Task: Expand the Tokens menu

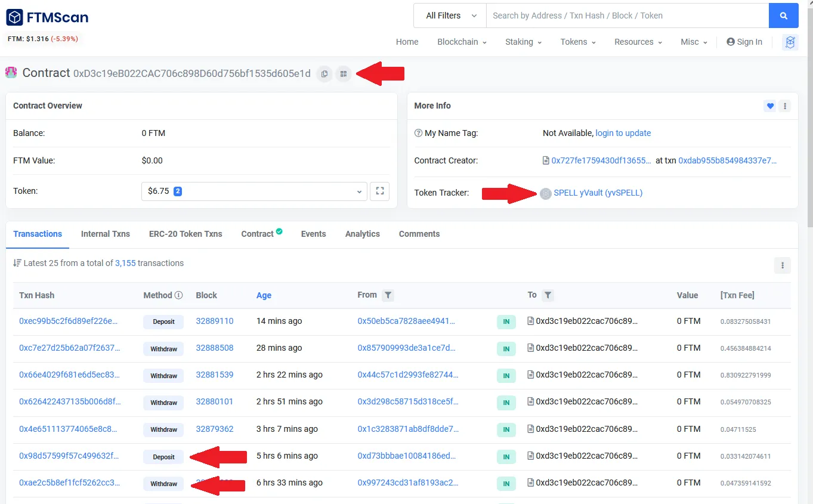Action: point(578,42)
